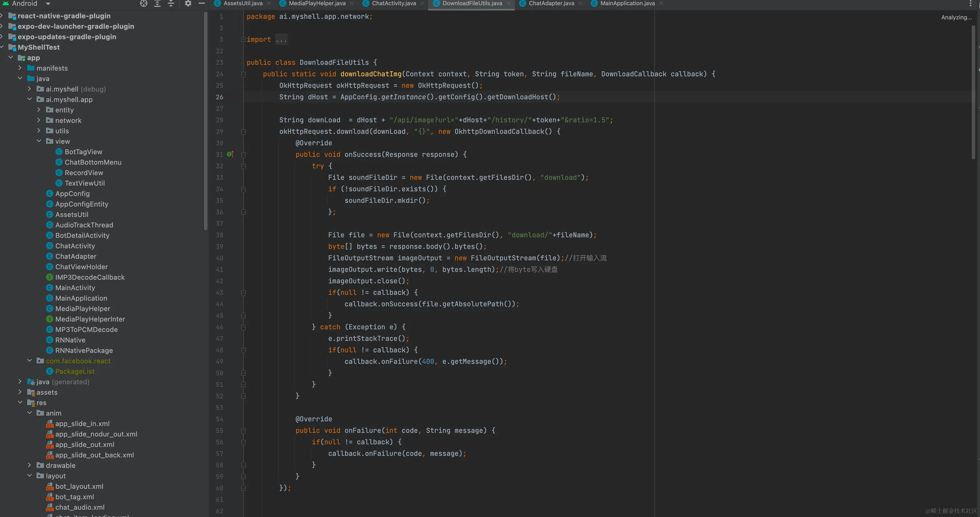
Task: Expand the assets folder
Action: 20,392
